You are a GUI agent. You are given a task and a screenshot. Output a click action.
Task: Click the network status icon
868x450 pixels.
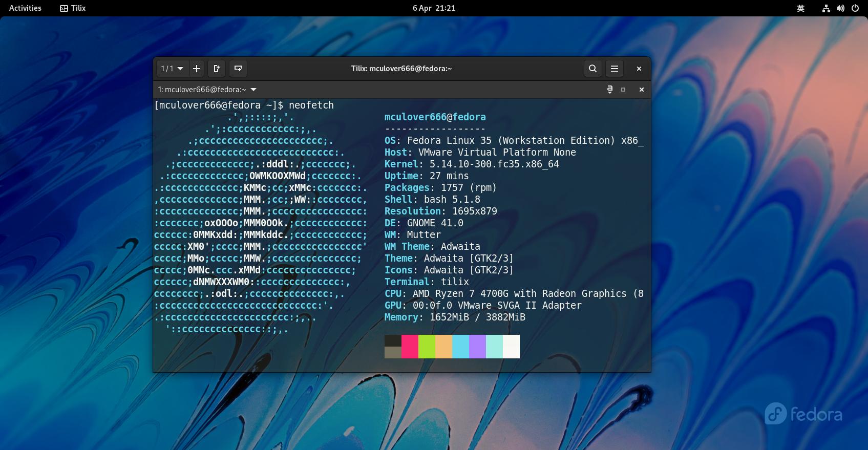coord(826,8)
